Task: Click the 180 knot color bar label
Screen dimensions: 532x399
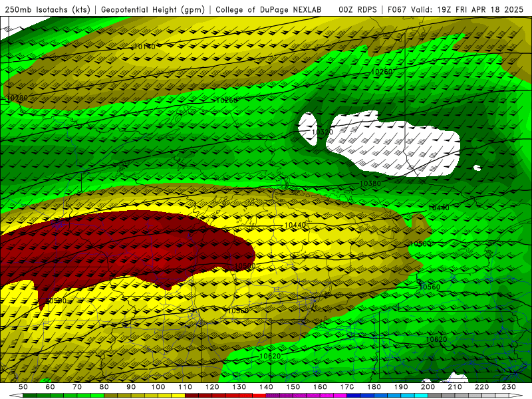Action: 374,387
